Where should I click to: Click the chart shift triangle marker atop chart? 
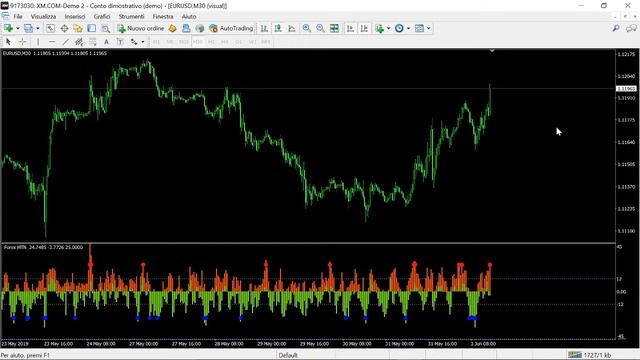coord(492,51)
